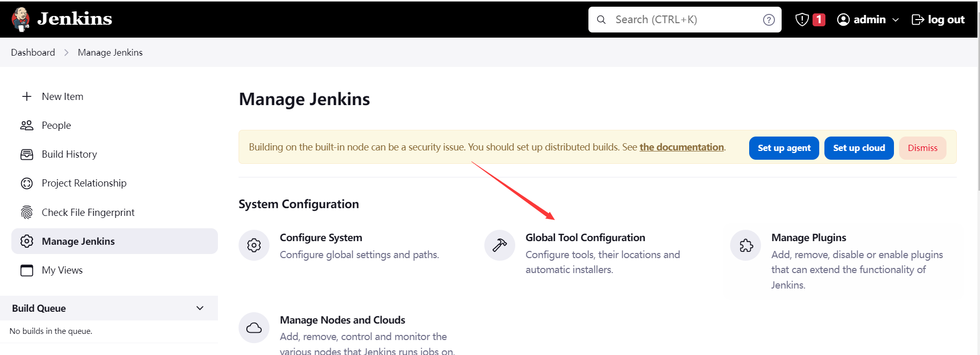Go to Dashboard breadcrumb

[33, 53]
